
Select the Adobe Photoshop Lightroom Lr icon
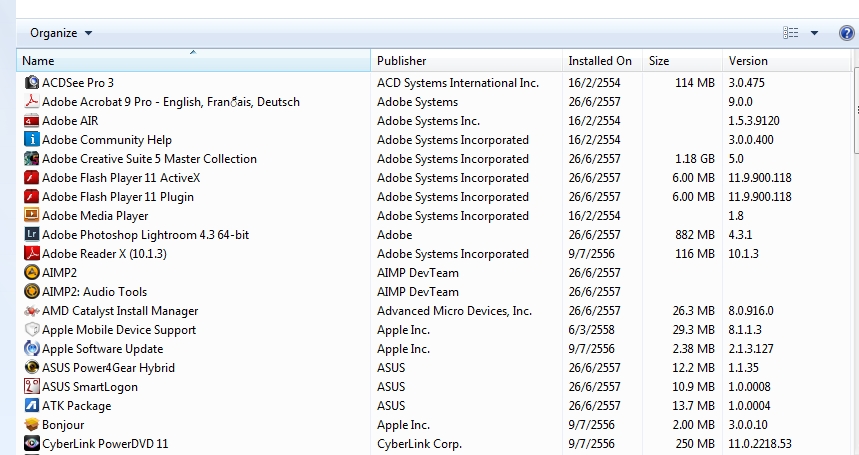click(32, 235)
